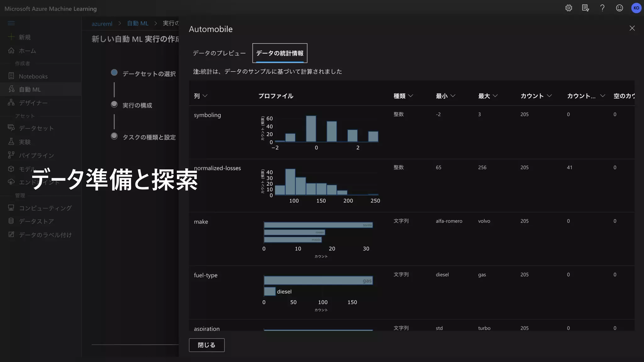Open 実験 flask icon in sidebar
Screen dimensions: 644x362
(11, 142)
